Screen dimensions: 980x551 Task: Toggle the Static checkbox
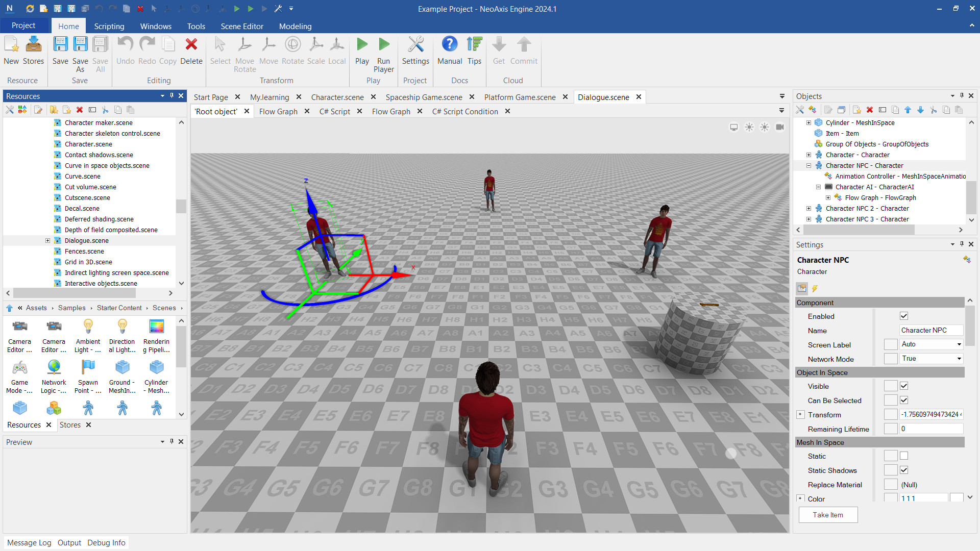coord(904,456)
